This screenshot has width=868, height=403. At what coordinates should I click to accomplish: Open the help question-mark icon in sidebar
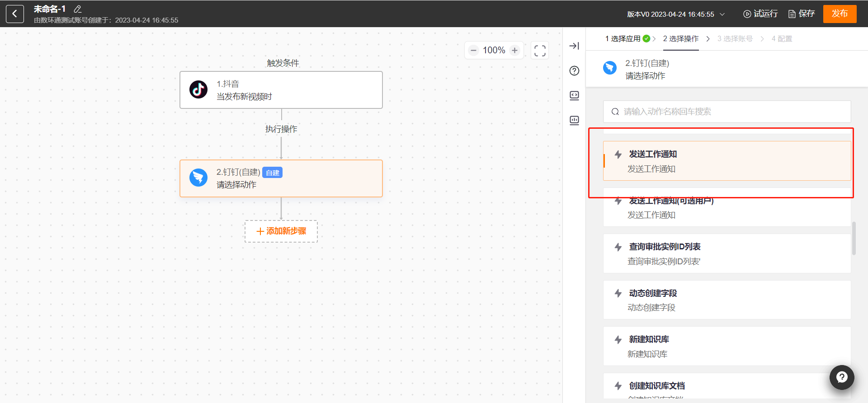click(x=574, y=71)
